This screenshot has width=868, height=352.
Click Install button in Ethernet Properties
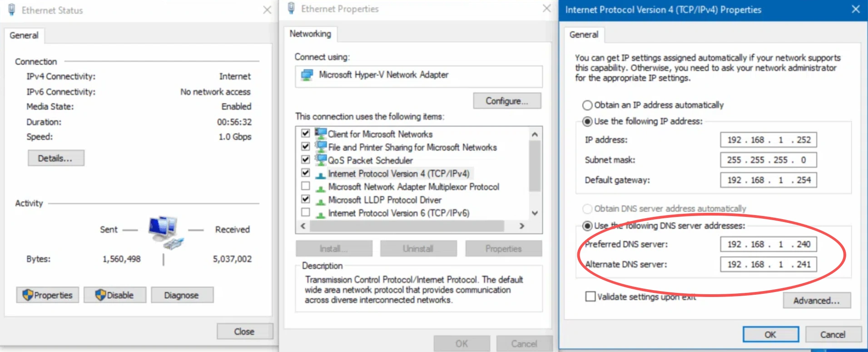(x=334, y=249)
